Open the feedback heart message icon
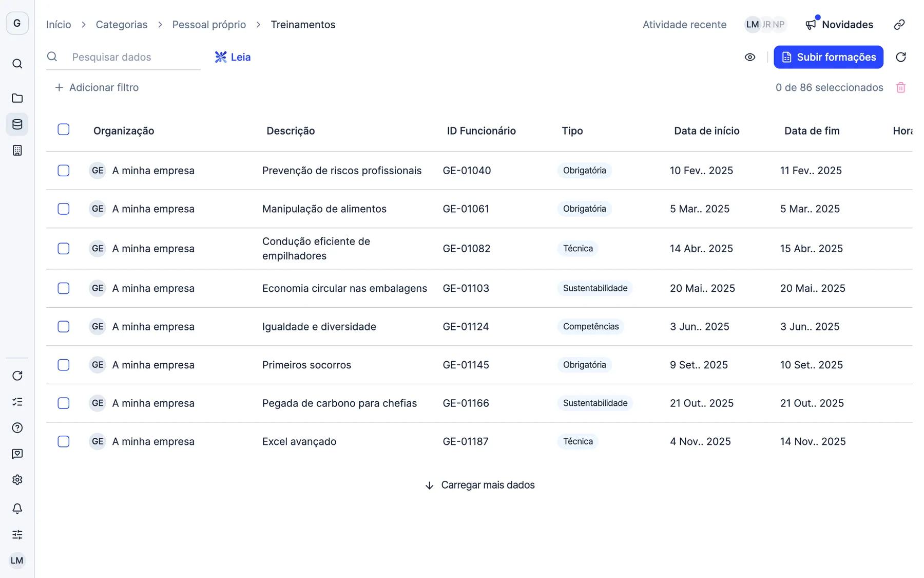The image size is (924, 578). point(17,454)
